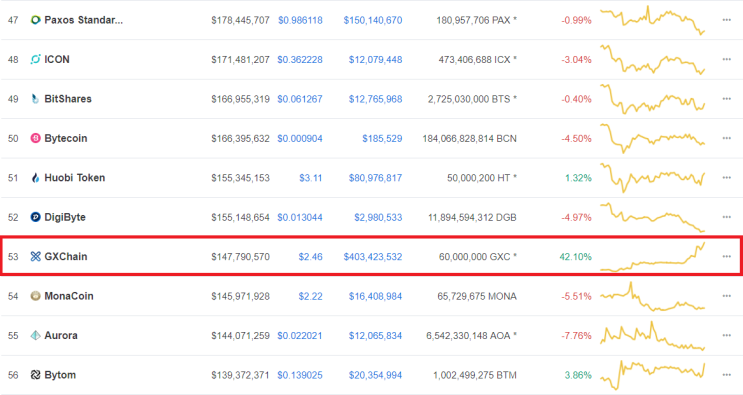Click MonaCoin price $2.22
The image size is (743, 395).
(x=310, y=296)
